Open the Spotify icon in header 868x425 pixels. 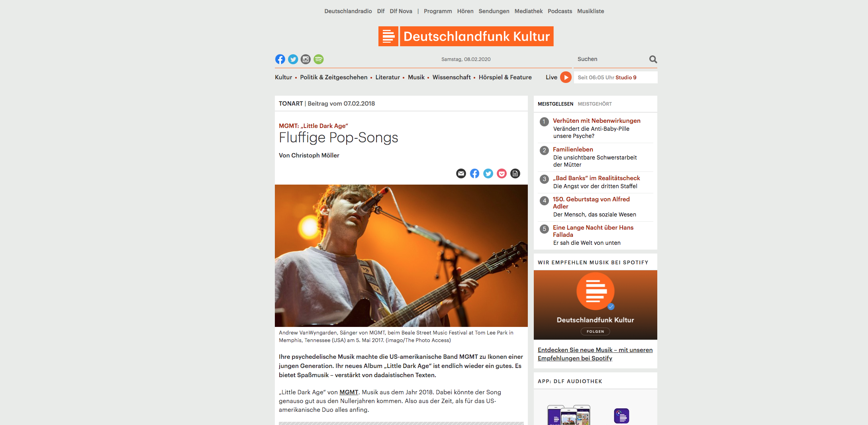pos(318,59)
